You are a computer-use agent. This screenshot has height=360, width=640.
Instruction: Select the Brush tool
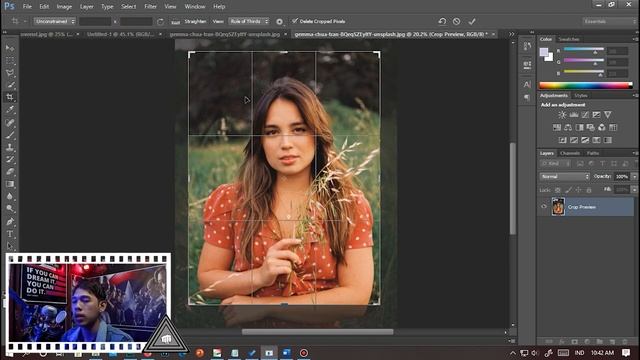click(10, 135)
